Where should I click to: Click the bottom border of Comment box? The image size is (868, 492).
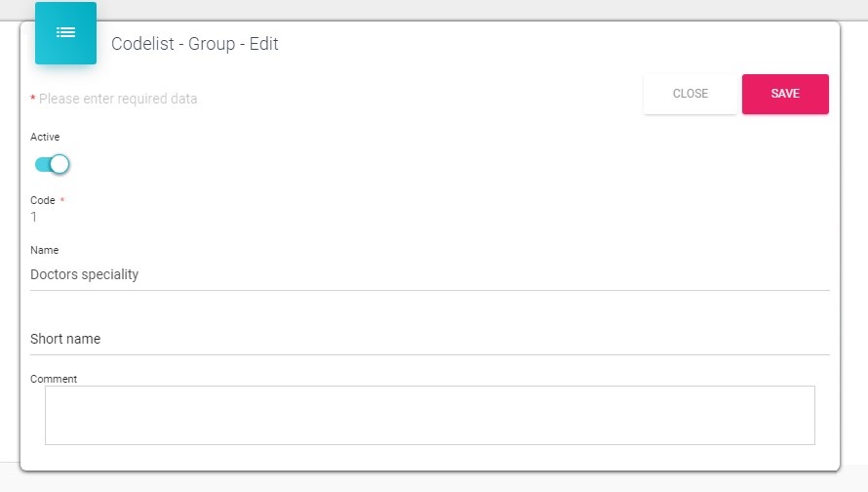pos(429,444)
